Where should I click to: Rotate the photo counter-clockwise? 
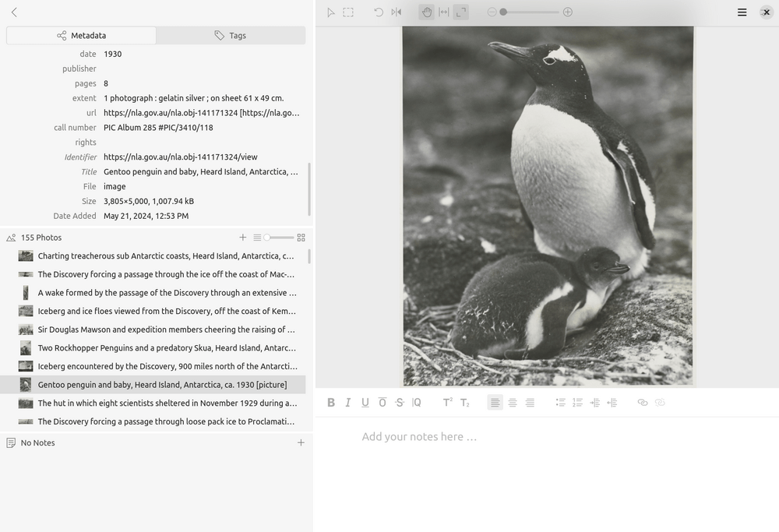[379, 12]
